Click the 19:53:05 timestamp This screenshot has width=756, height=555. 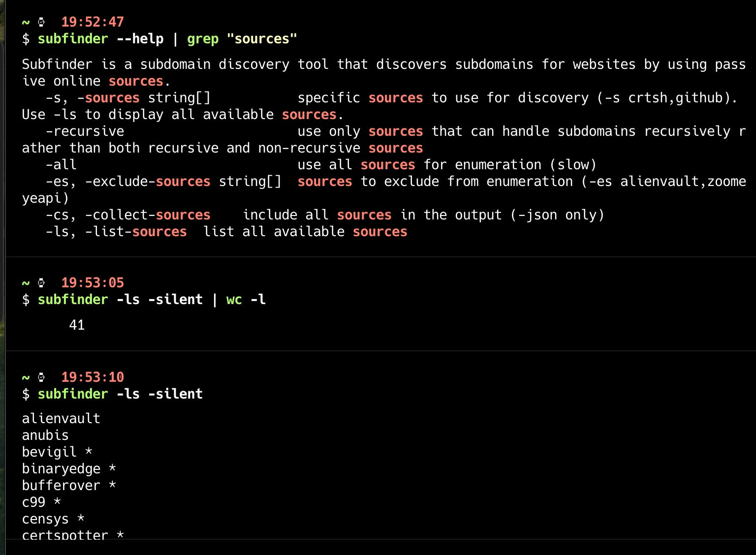(93, 282)
